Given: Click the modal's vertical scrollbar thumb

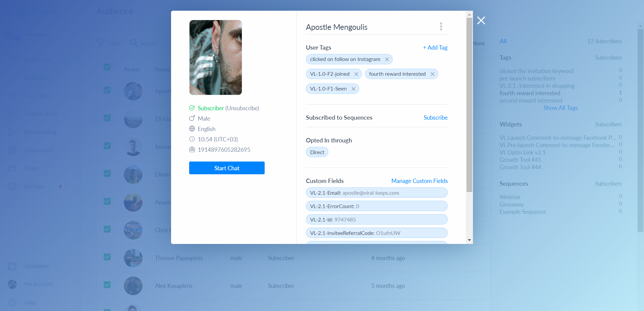Looking at the screenshot, I should tap(469, 105).
